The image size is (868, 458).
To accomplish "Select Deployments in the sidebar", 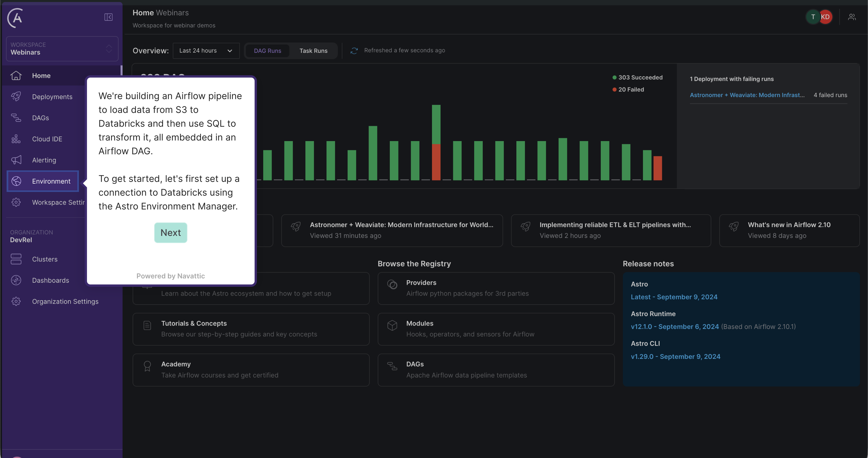I will pos(16,97).
